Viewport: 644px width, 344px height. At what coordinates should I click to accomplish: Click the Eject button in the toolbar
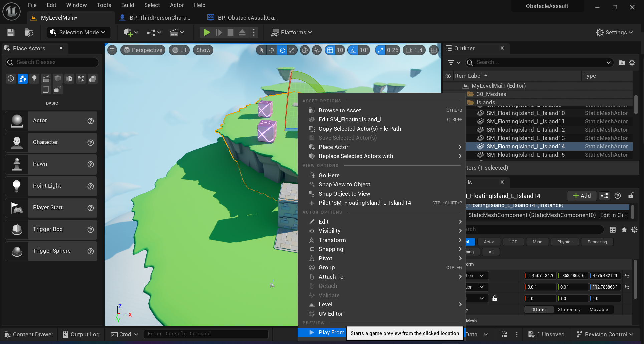click(242, 32)
